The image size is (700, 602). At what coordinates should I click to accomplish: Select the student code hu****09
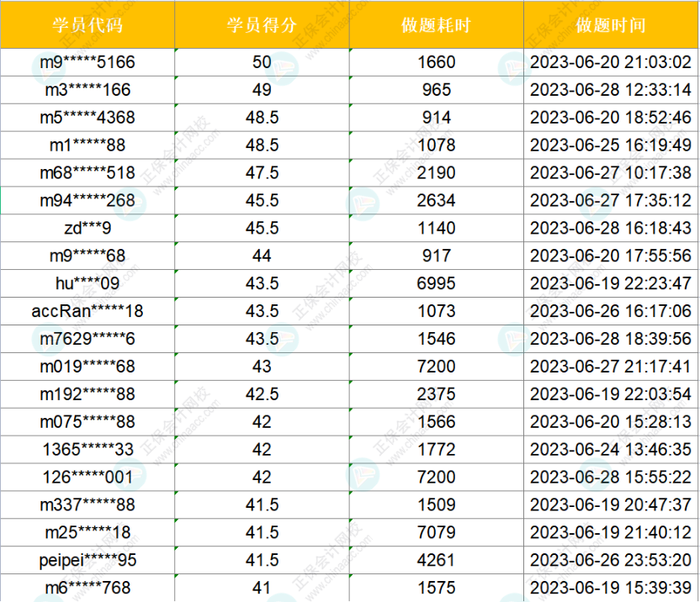pyautogui.click(x=87, y=283)
